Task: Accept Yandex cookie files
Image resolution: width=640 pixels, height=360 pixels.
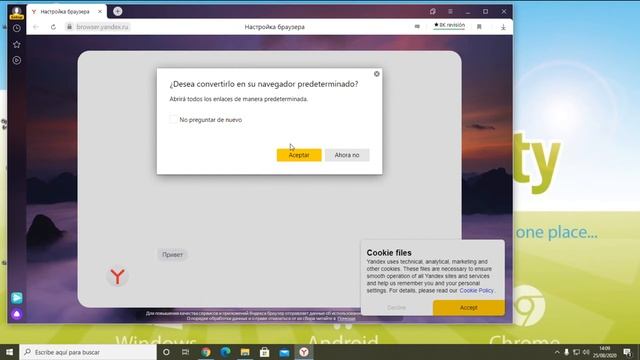Action: pyautogui.click(x=469, y=308)
